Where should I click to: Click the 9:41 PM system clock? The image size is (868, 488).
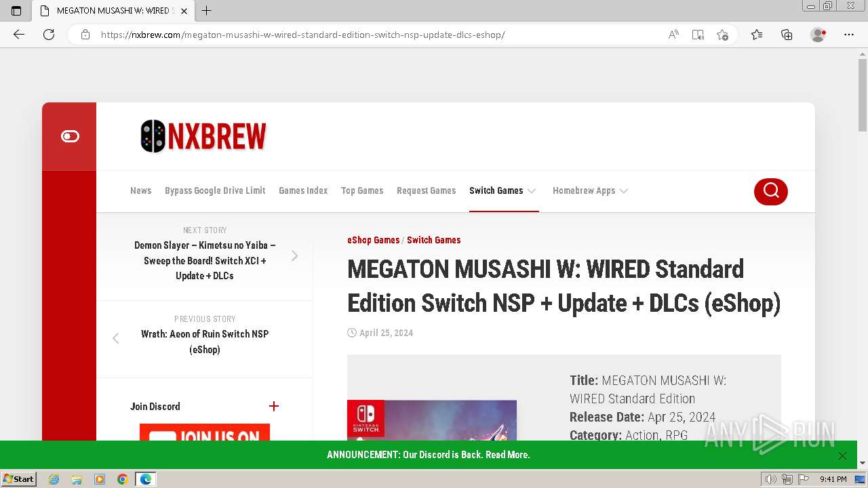pyautogui.click(x=833, y=479)
